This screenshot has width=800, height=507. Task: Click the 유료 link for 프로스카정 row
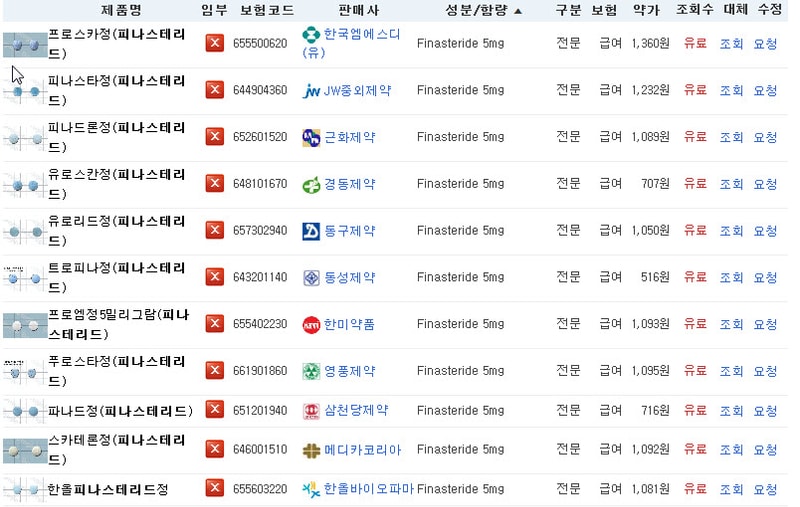pos(695,43)
